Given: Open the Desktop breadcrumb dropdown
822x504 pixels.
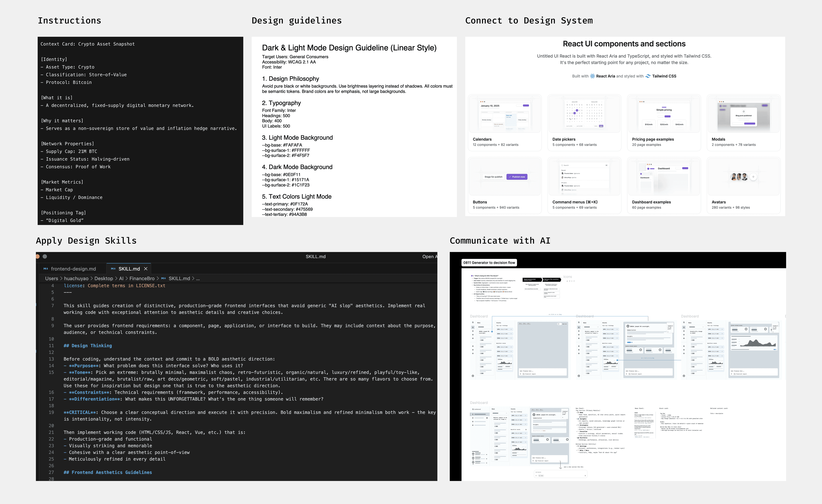Looking at the screenshot, I should coord(103,278).
